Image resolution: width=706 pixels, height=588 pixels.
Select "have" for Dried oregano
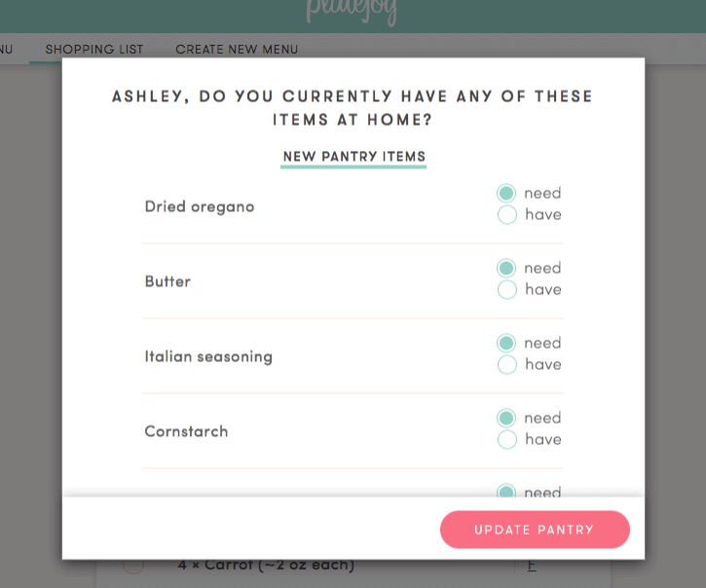[x=507, y=215]
